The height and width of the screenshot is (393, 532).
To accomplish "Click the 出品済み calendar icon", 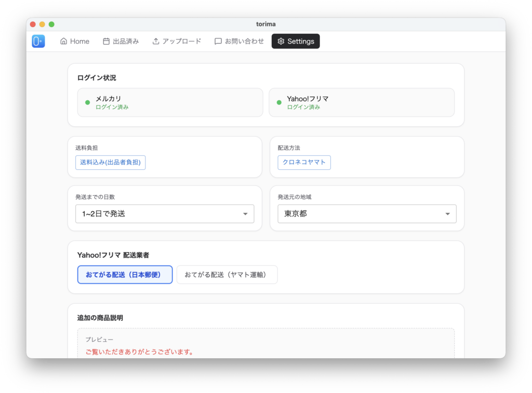I will pyautogui.click(x=106, y=42).
